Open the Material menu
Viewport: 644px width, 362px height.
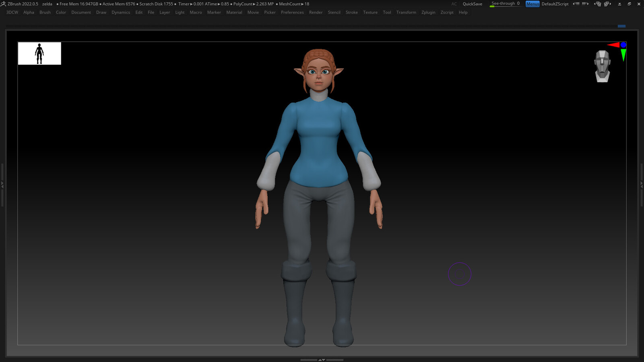click(234, 12)
